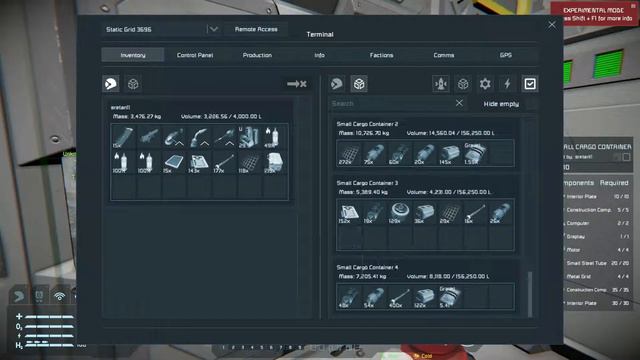Click the Small Cargo Container 2 title
The image size is (640, 360).
coord(367,124)
